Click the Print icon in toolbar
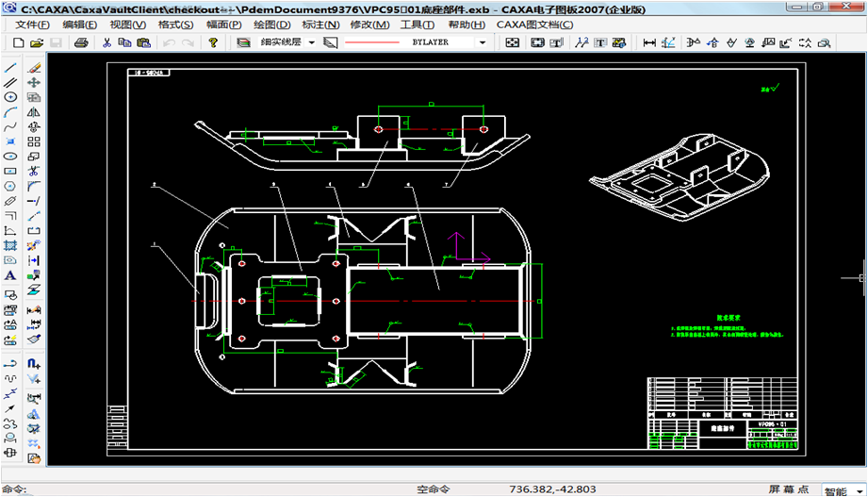868x497 pixels. [81, 43]
